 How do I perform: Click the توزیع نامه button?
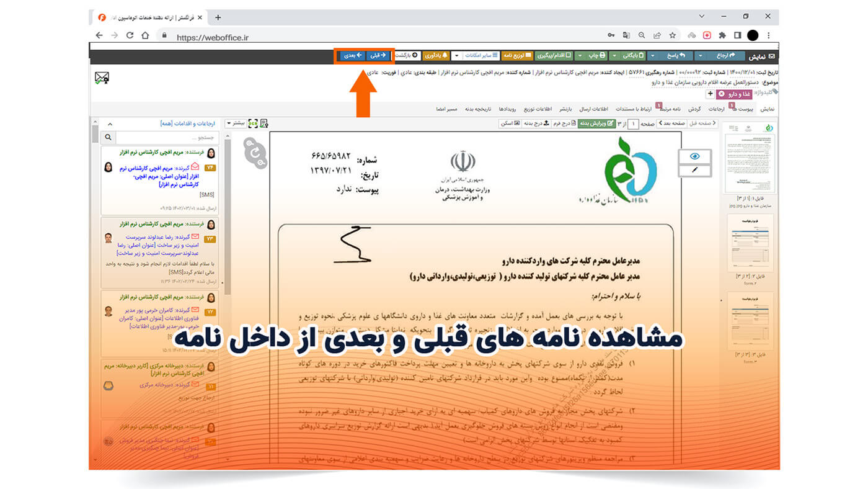(x=517, y=55)
